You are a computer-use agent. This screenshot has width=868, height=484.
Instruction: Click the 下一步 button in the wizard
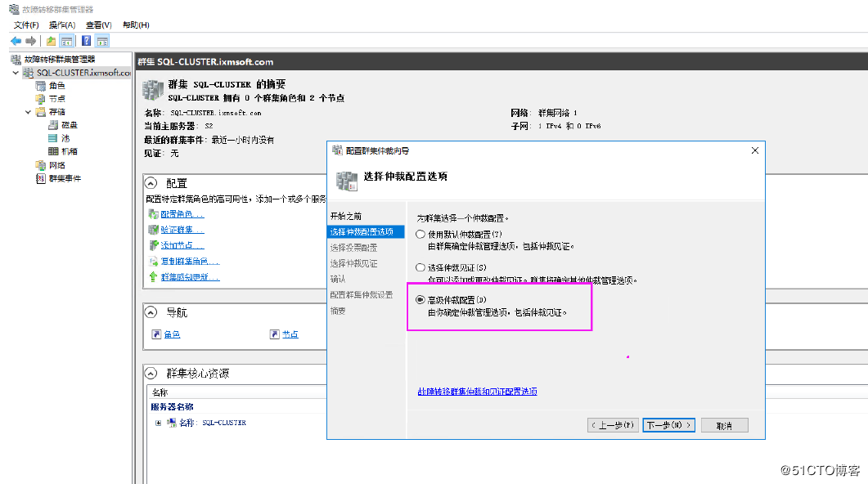pyautogui.click(x=668, y=424)
